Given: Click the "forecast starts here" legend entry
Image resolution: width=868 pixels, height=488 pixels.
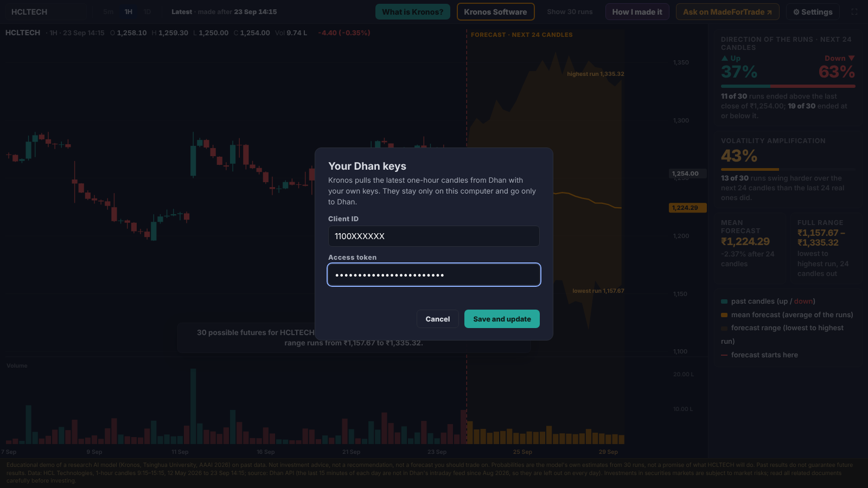Looking at the screenshot, I should [x=759, y=355].
